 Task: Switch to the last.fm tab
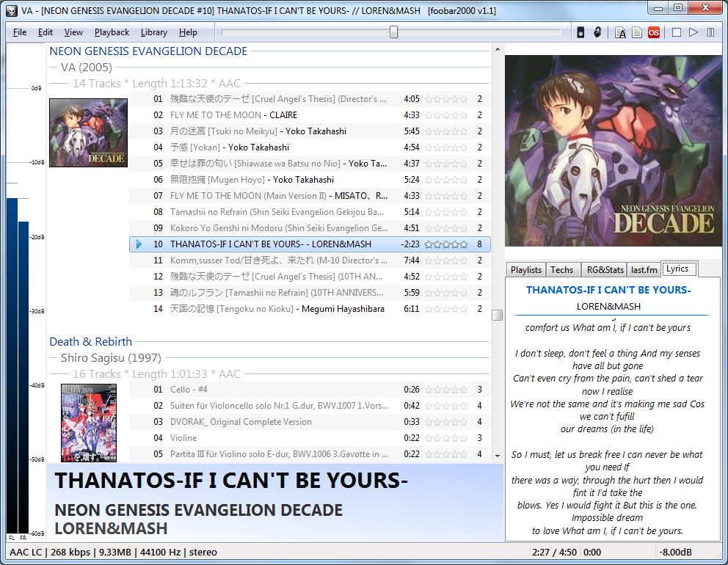point(644,270)
